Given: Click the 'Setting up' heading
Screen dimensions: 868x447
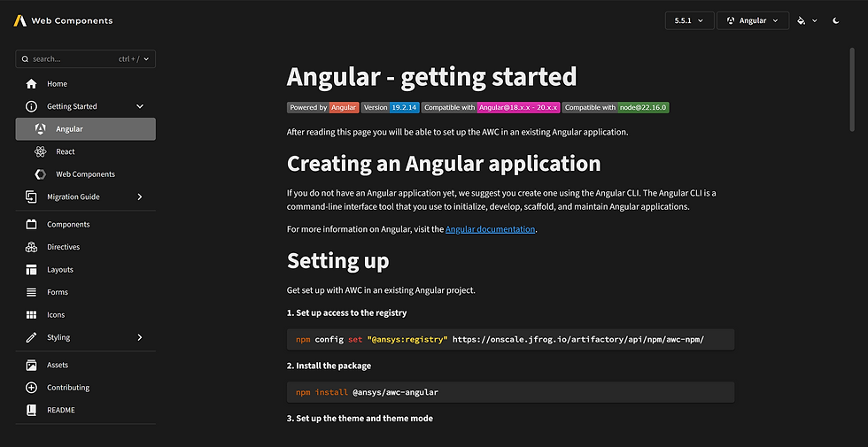Looking at the screenshot, I should click(x=337, y=260).
